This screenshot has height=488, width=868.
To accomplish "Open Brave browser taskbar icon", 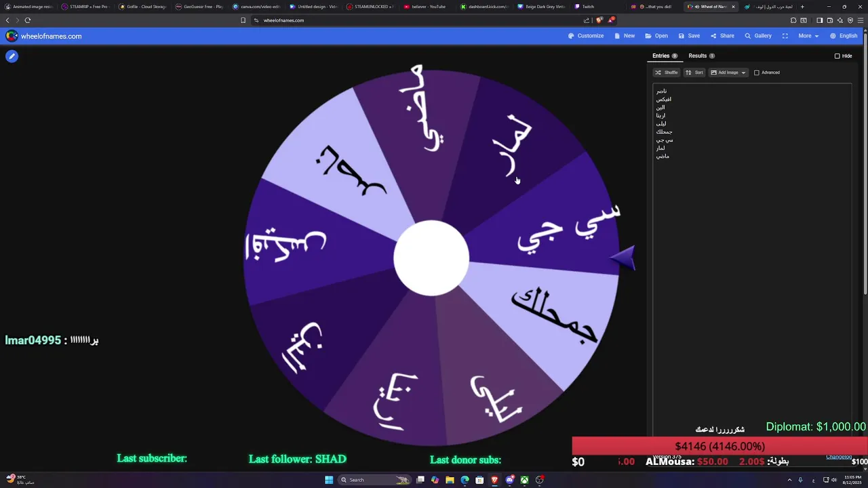I will 494,480.
